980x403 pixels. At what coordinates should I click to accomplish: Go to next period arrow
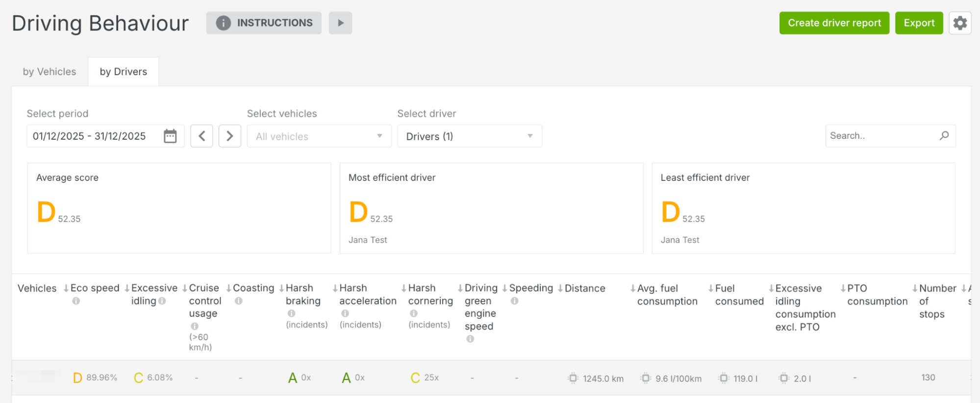pos(229,136)
